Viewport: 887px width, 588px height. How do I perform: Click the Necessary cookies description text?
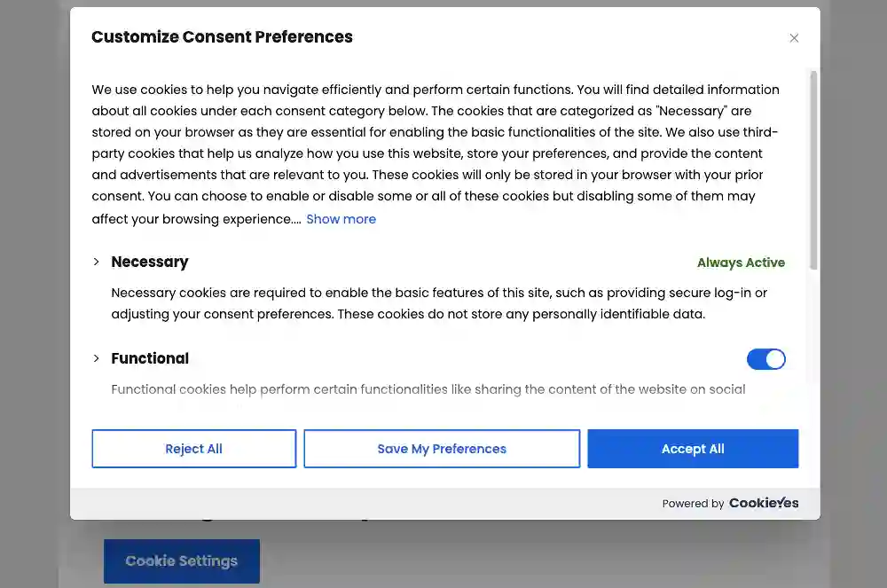[x=439, y=303]
